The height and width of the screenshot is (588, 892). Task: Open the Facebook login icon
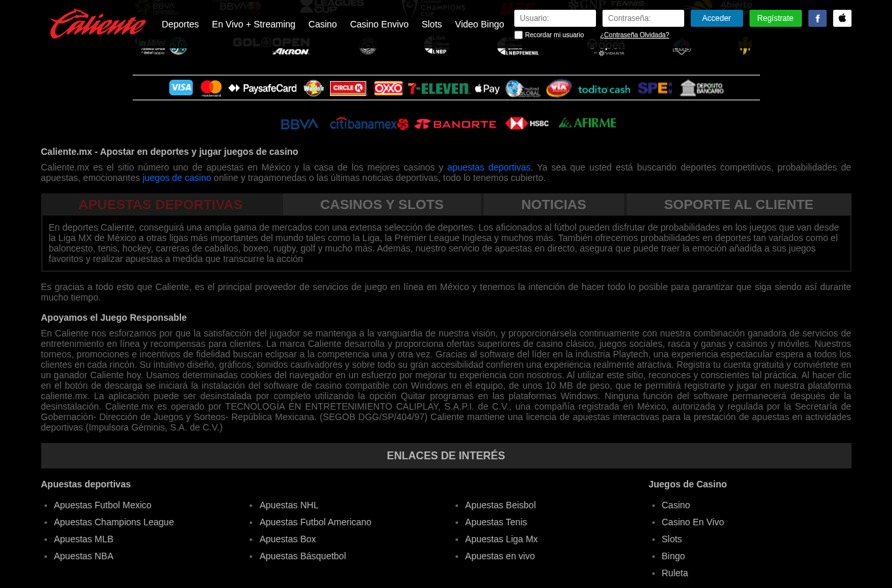tap(818, 18)
